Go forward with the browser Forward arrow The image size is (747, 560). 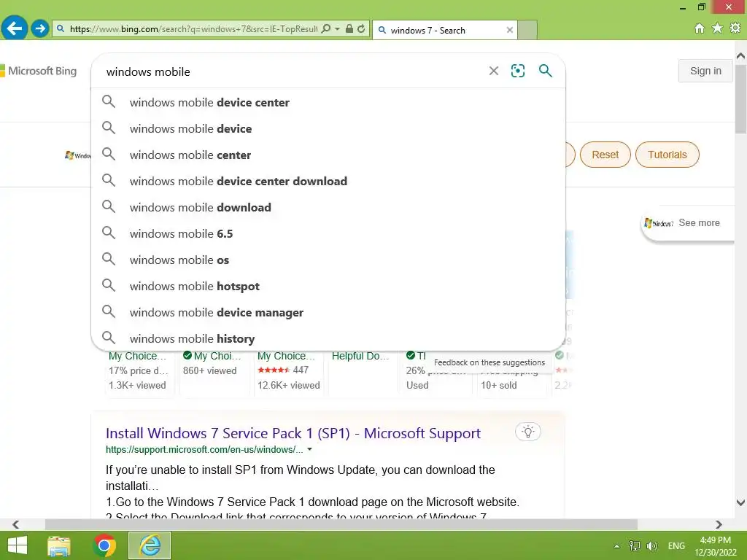coord(40,28)
